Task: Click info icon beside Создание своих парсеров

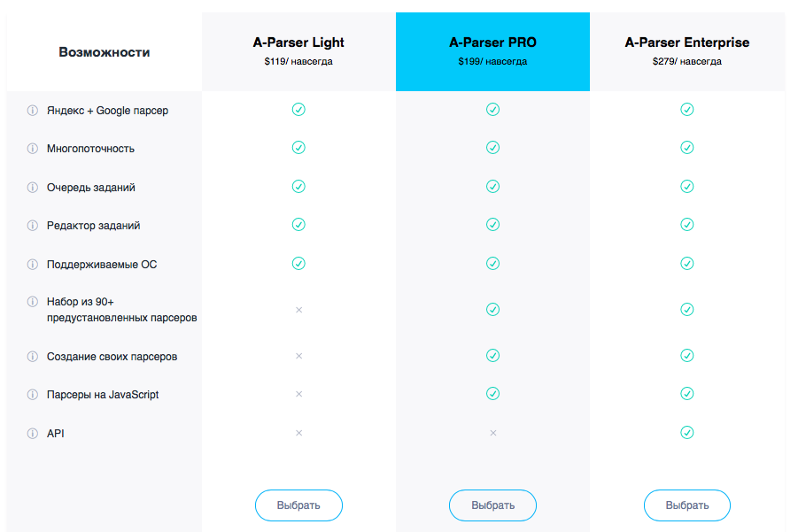Action: click(x=33, y=357)
